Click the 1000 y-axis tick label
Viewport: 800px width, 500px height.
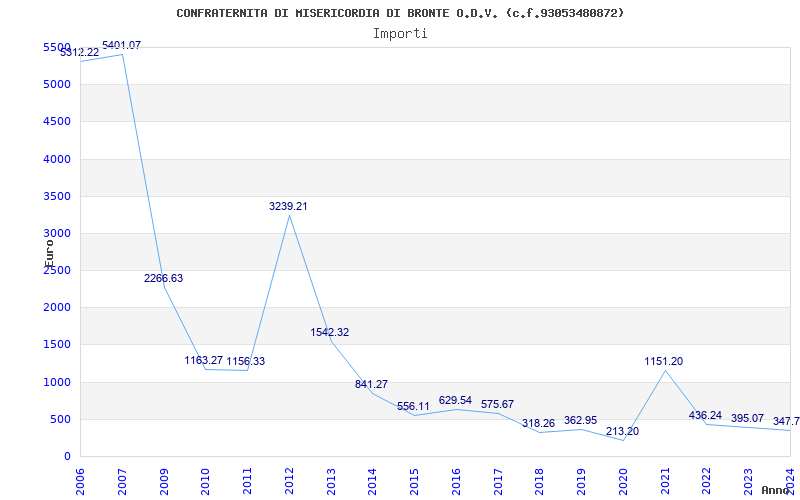tap(57, 382)
